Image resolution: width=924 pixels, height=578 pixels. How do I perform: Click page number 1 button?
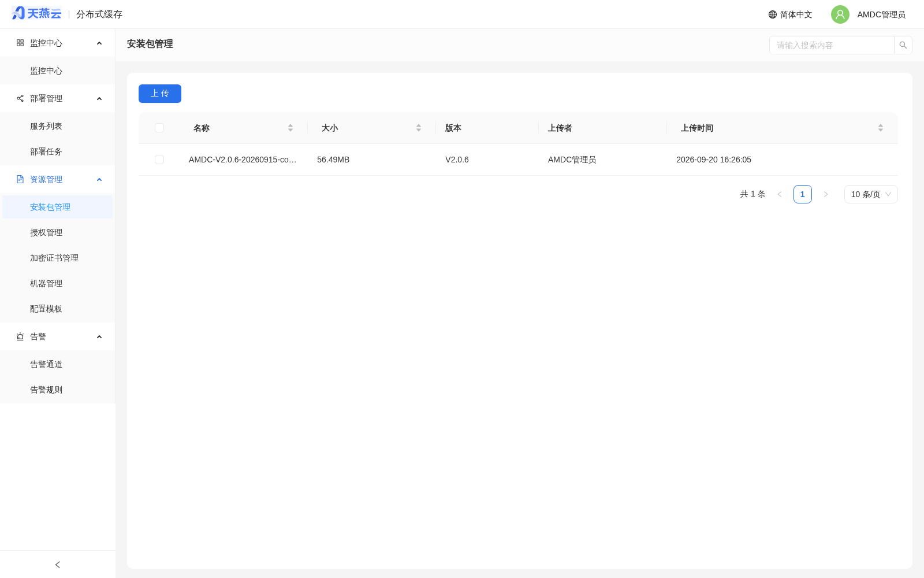pos(803,194)
